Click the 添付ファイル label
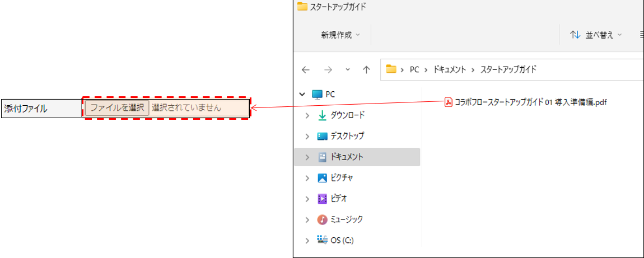The height and width of the screenshot is (258, 644). pyautogui.click(x=25, y=109)
